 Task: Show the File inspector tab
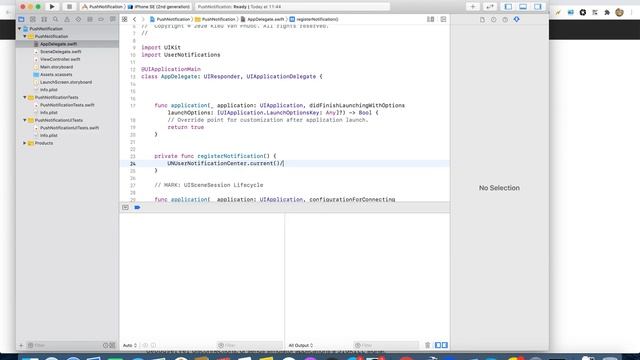482,19
